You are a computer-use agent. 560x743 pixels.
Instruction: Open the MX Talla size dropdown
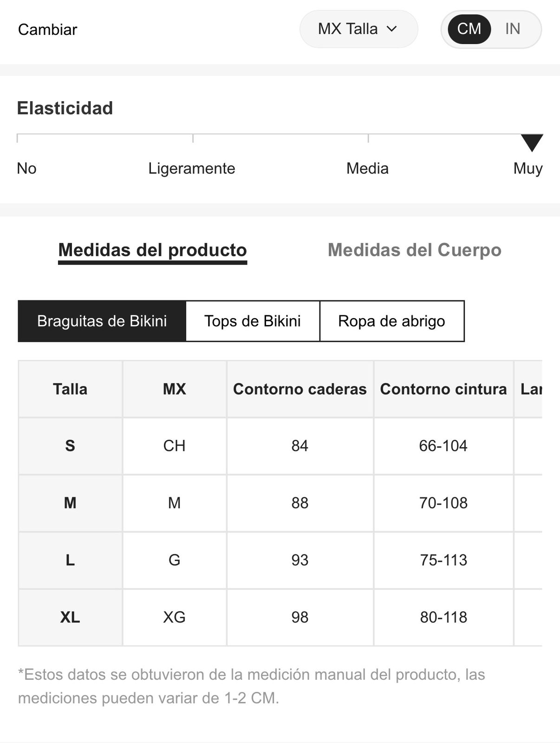pyautogui.click(x=358, y=29)
